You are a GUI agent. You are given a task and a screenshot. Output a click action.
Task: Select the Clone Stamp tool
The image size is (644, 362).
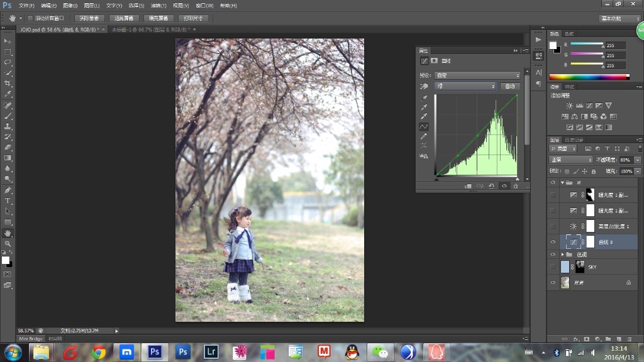point(8,126)
